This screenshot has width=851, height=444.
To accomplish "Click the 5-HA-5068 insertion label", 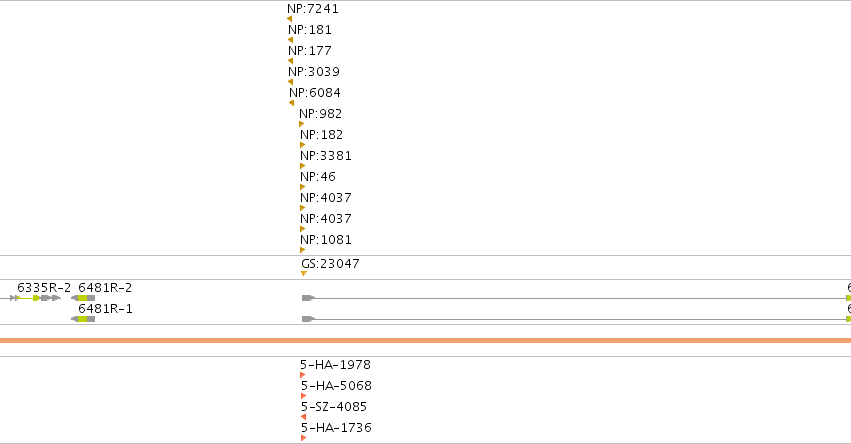I will (x=336, y=386).
